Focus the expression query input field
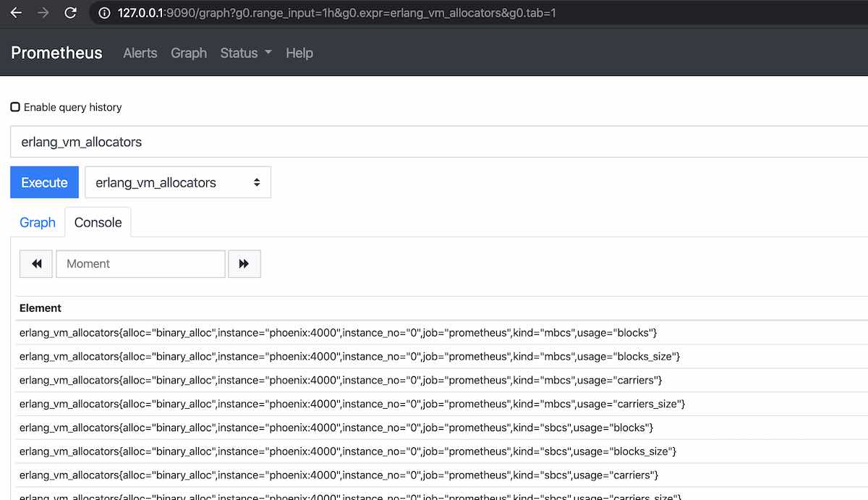The image size is (868, 500). (434, 142)
